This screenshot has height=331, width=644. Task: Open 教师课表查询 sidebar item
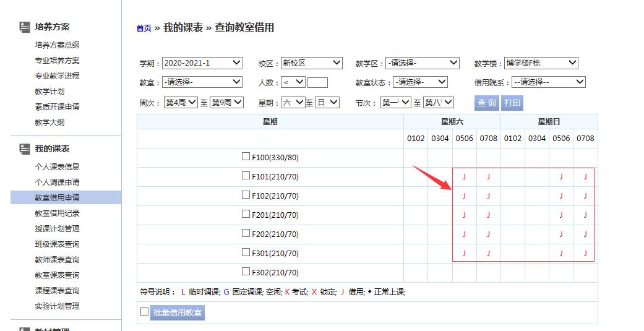coord(57,260)
